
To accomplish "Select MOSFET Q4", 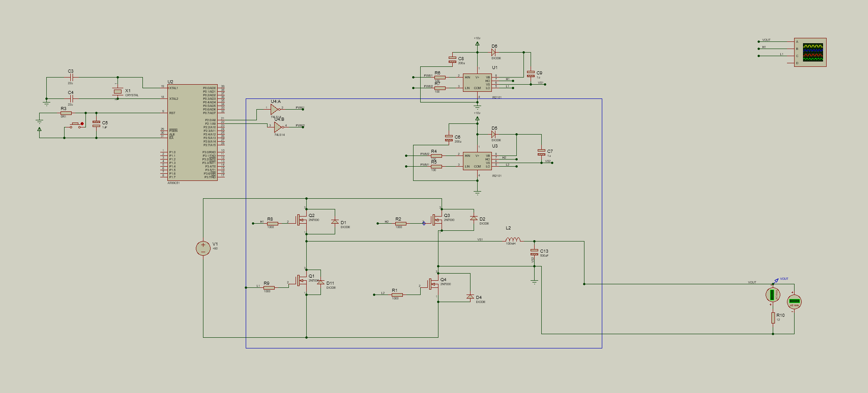I will point(434,284).
